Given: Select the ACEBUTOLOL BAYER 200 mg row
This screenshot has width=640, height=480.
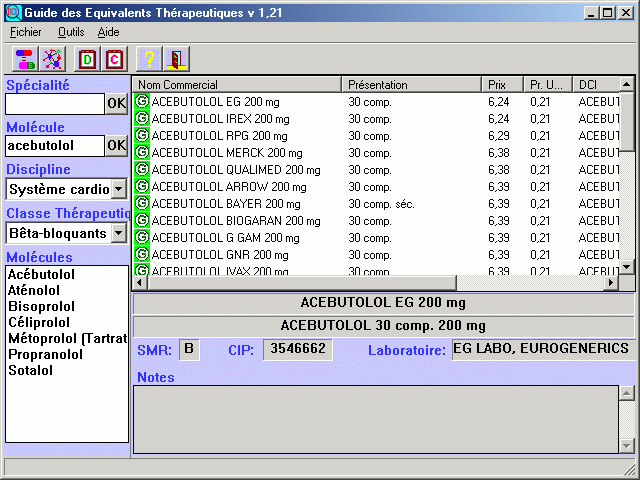Looking at the screenshot, I should tap(376, 203).
